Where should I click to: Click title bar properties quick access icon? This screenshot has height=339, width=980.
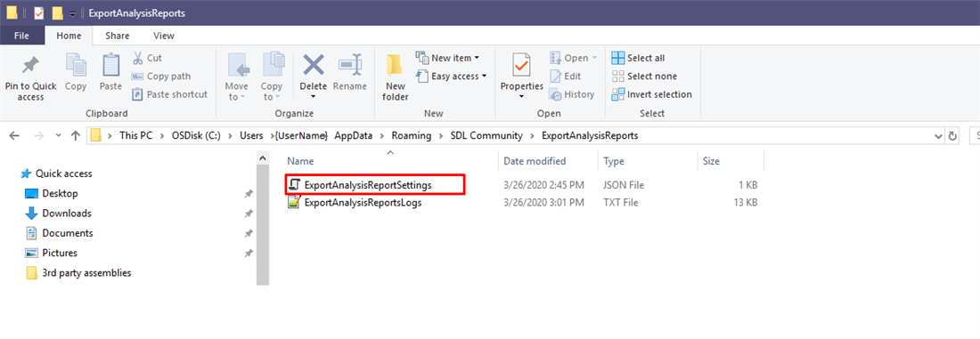38,13
